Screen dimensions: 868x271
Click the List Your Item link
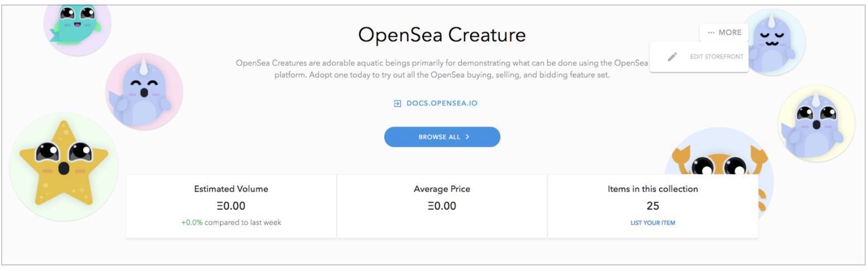coord(652,223)
